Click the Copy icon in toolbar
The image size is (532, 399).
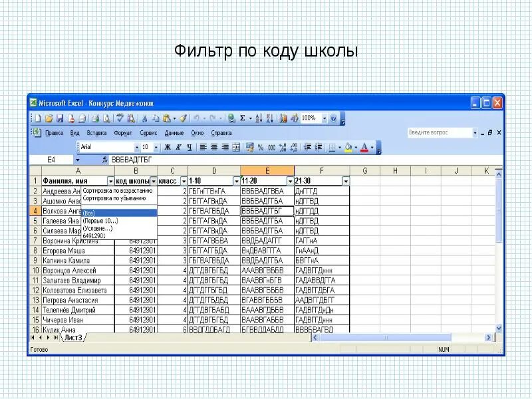156,118
